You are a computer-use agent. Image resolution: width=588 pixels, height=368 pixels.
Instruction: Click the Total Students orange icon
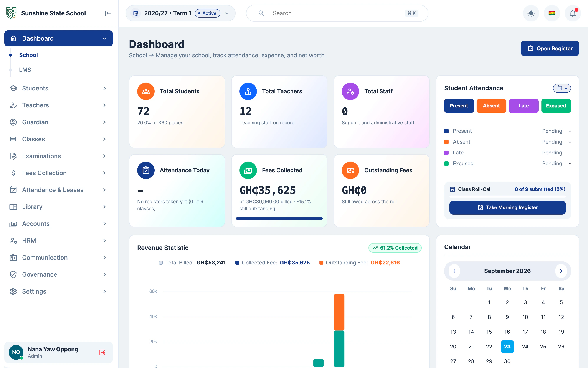click(146, 91)
